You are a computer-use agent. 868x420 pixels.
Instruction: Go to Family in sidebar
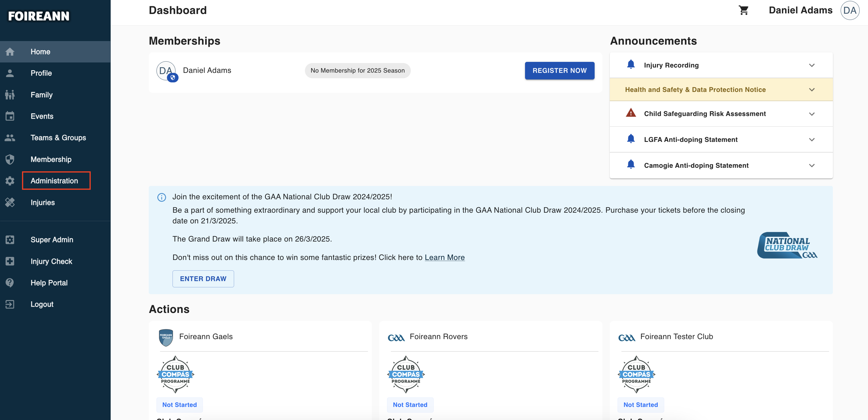55,95
